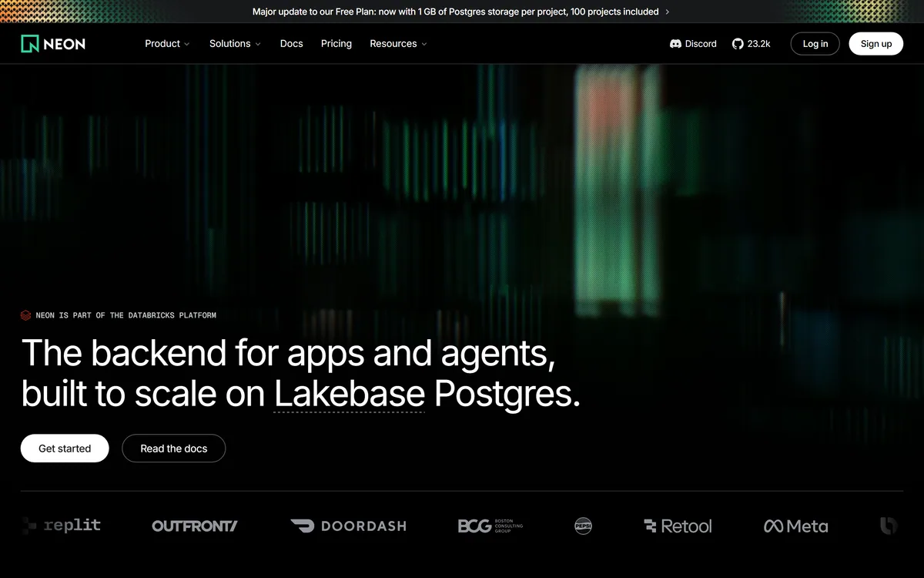Open the Discord link icon
Image resolution: width=924 pixels, height=578 pixels.
(x=675, y=44)
